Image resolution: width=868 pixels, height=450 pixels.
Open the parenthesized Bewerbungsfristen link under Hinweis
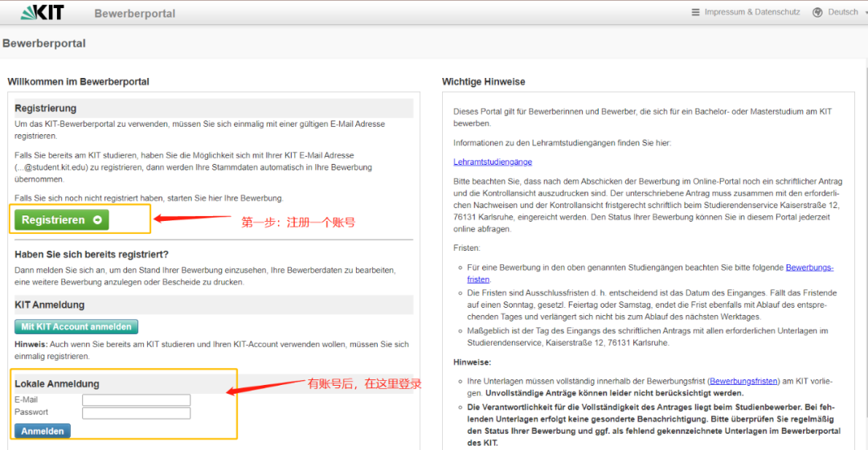click(743, 381)
